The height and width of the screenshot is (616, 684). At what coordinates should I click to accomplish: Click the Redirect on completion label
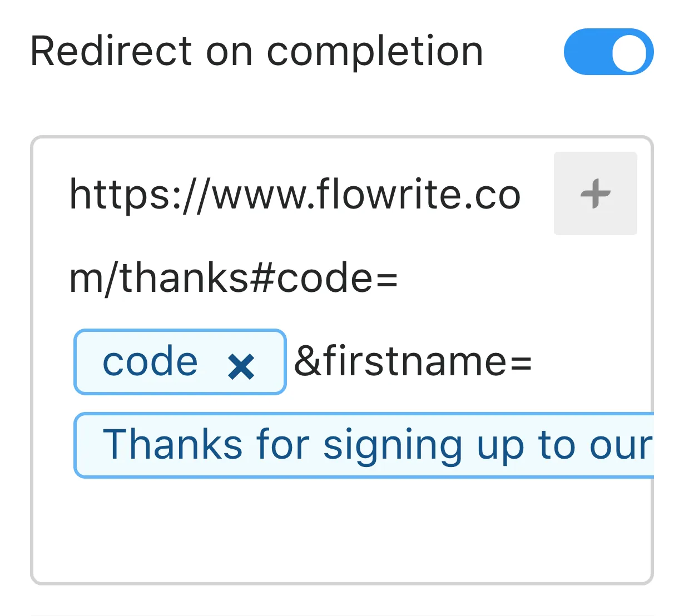point(257,52)
